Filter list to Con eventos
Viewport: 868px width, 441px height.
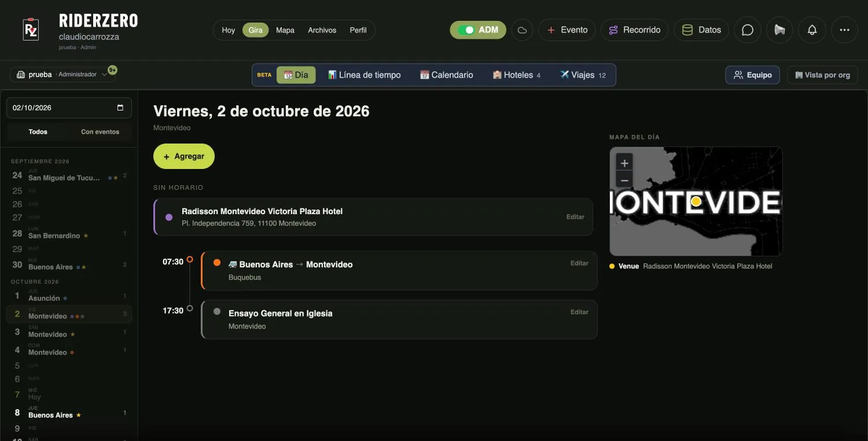100,132
